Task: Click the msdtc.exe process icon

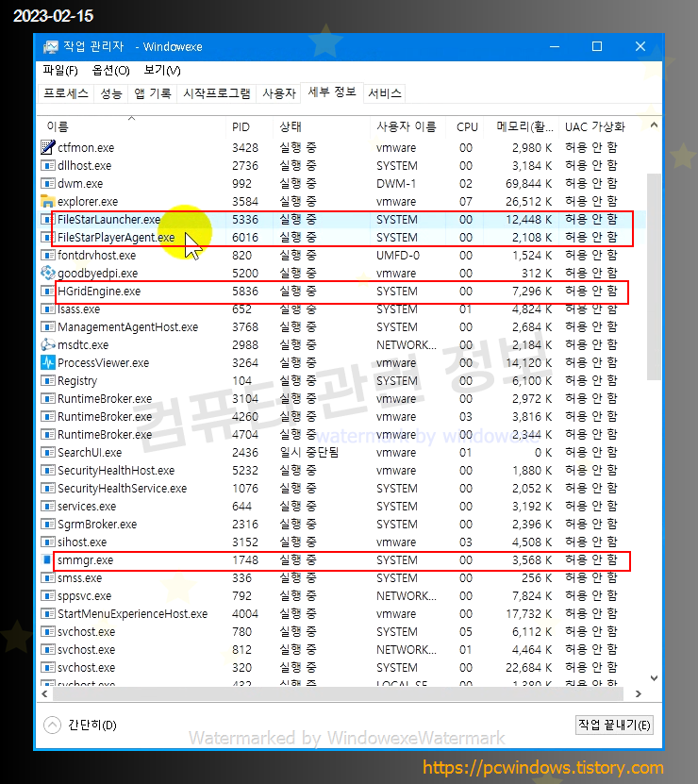Action: tap(47, 345)
